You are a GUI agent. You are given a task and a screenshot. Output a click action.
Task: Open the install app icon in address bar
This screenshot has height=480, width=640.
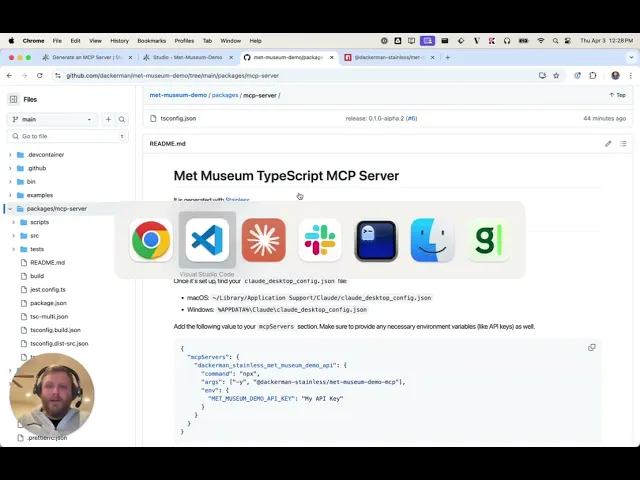[x=542, y=76]
